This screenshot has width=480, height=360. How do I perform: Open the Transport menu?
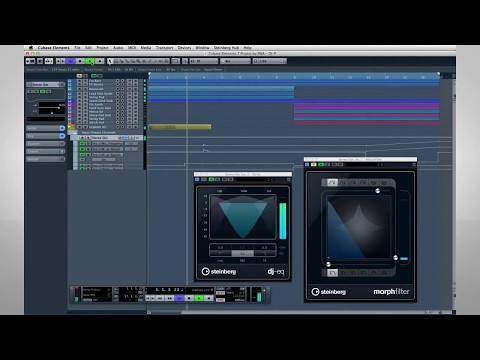tap(164, 48)
